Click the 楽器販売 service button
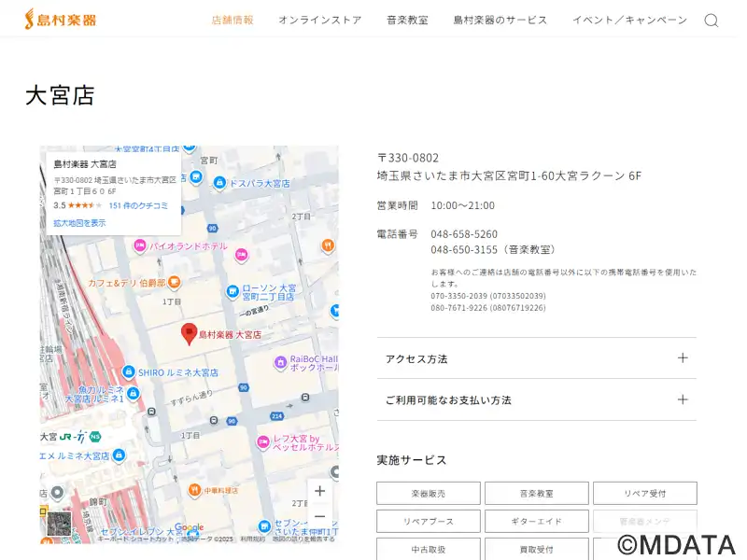747x560 pixels. tap(429, 494)
